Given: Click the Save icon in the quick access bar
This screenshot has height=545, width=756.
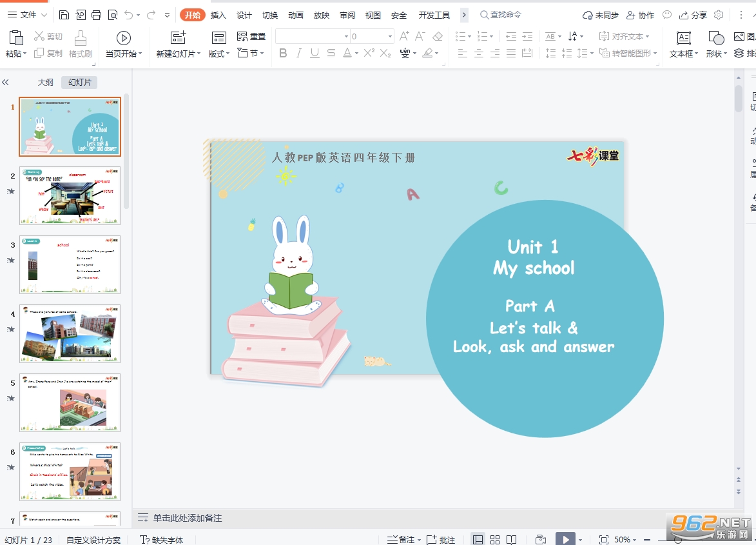Looking at the screenshot, I should click(x=64, y=15).
